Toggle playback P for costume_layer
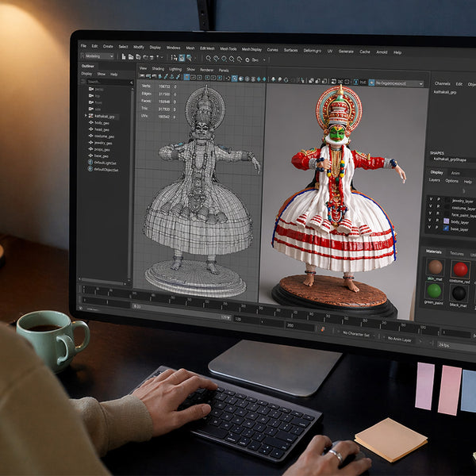Image resolution: width=476 pixels, height=476 pixels. (x=437, y=208)
